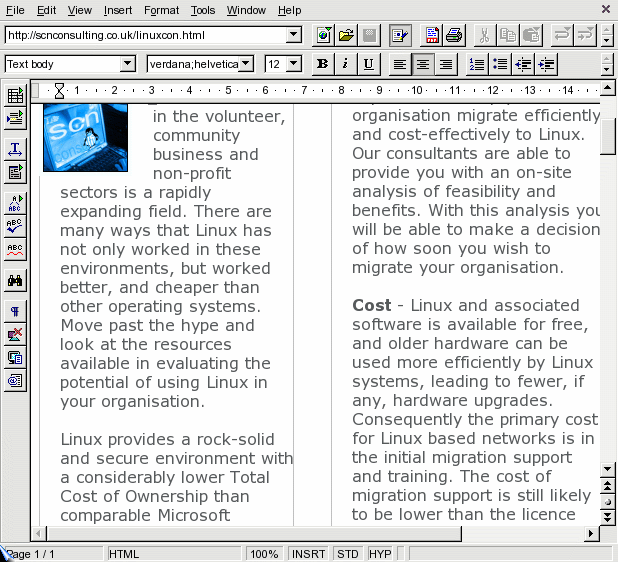This screenshot has width=618, height=562.
Task: Expand the URL history dropdown
Action: 294,35
